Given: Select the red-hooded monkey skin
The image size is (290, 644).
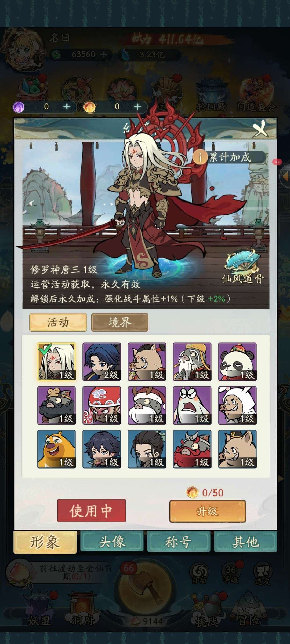Looking at the screenshot, I should point(102,405).
